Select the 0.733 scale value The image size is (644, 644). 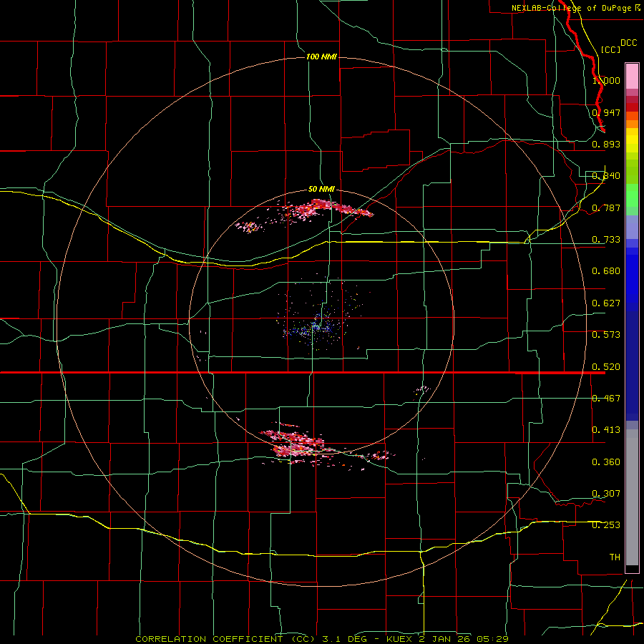click(606, 240)
